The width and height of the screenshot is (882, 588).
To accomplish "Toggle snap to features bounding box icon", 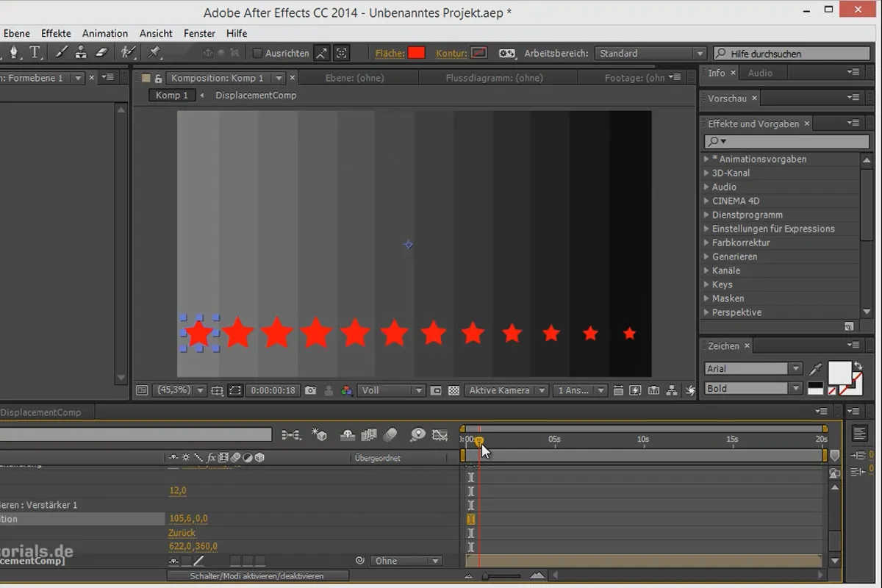I will pyautogui.click(x=341, y=53).
